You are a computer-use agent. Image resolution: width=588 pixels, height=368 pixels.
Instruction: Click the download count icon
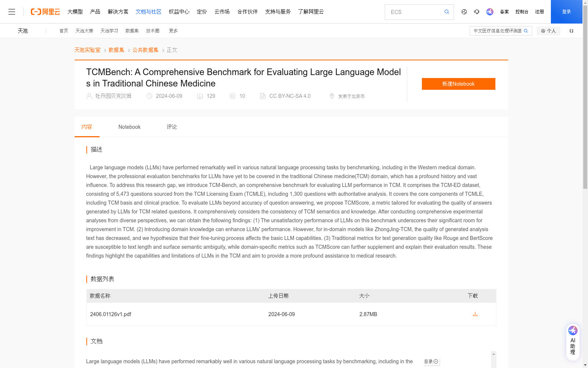200,96
